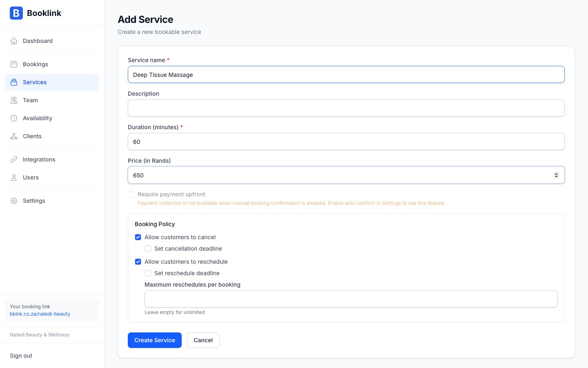This screenshot has height=368, width=588.
Task: Select the Services briefcase icon
Action: click(14, 82)
